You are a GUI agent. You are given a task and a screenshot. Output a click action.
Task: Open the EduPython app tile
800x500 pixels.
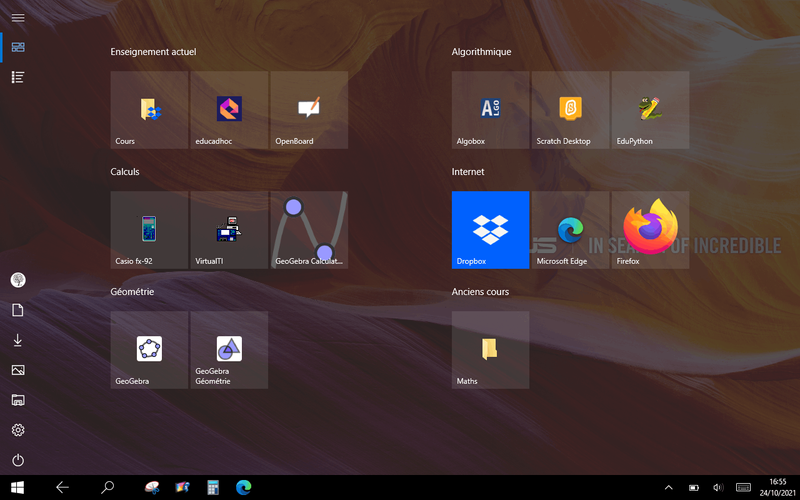650,110
